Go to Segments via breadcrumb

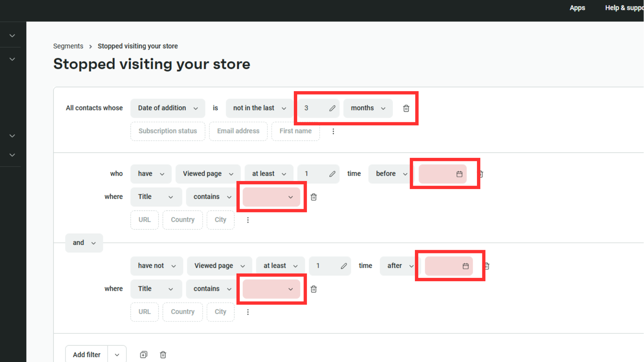pos(68,46)
